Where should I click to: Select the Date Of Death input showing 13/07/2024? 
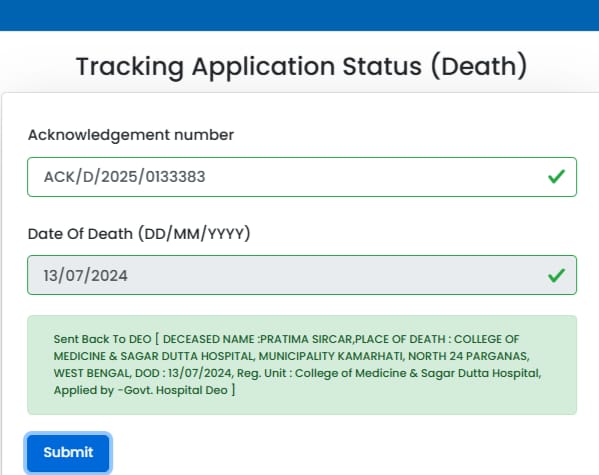(302, 275)
